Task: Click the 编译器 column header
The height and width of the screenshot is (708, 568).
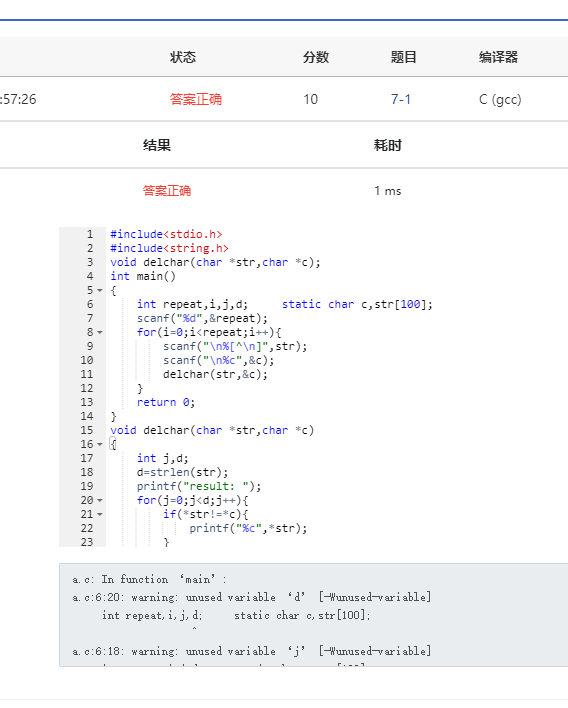Action: point(498,57)
